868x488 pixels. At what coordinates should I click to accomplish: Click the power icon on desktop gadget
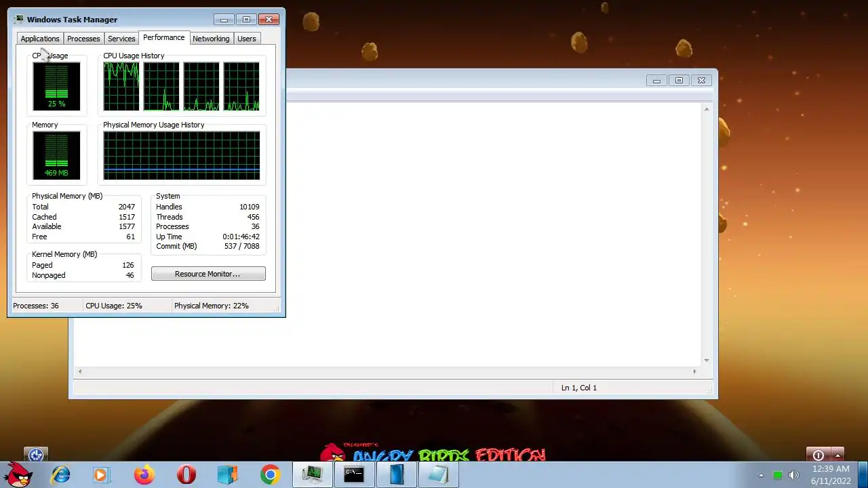click(x=818, y=455)
